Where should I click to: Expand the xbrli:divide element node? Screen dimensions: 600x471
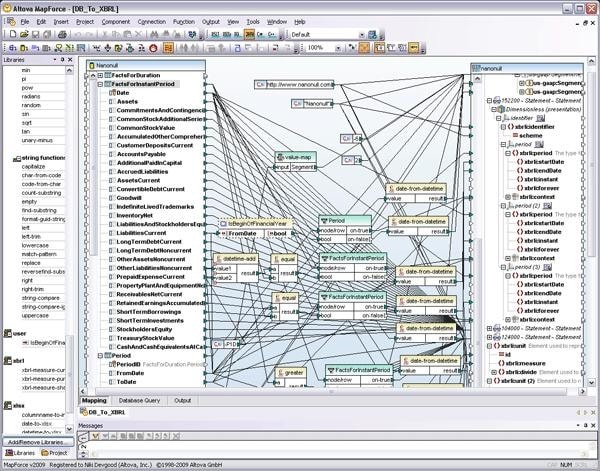494,372
